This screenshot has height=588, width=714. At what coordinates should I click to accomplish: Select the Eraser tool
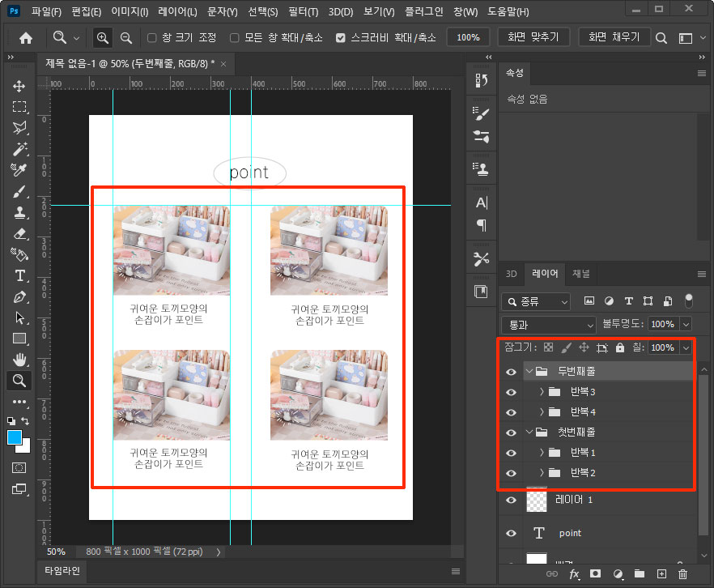[x=19, y=233]
